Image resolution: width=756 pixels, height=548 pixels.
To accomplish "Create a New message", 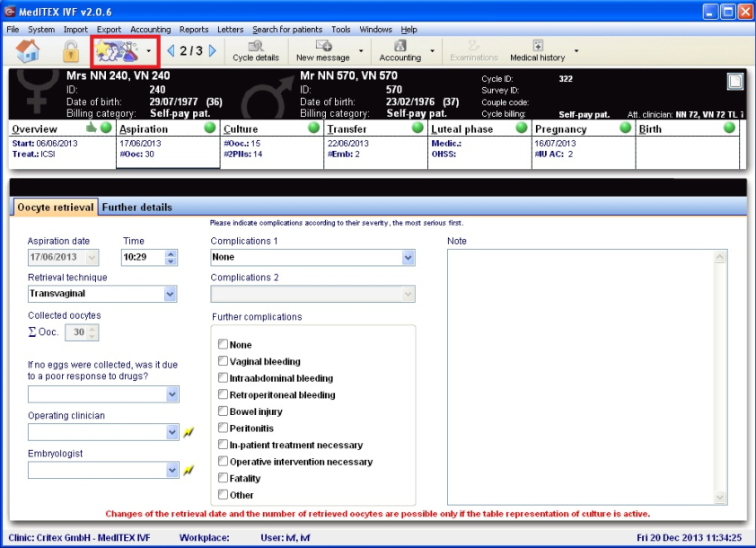I will (323, 51).
